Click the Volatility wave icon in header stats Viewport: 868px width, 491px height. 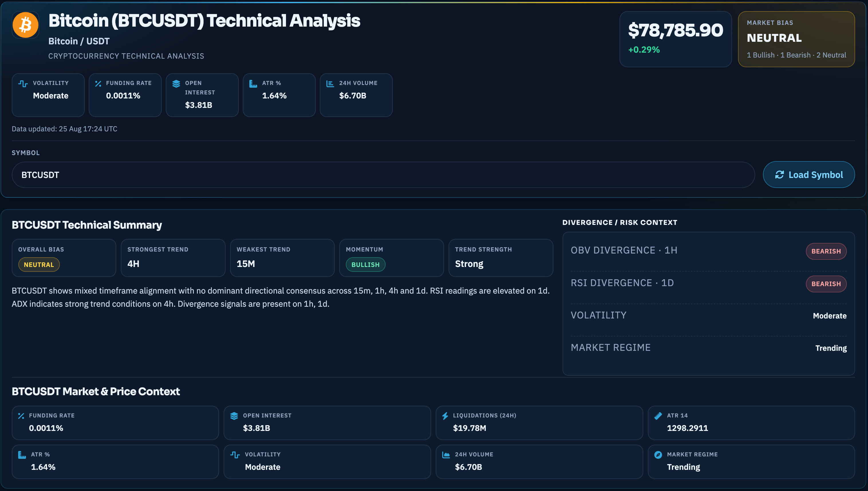point(23,84)
